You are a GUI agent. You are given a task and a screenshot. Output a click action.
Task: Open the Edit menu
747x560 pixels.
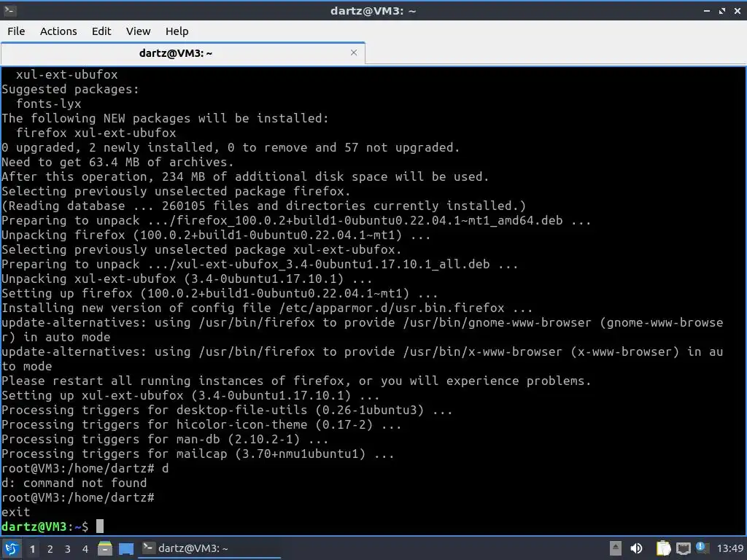point(101,31)
